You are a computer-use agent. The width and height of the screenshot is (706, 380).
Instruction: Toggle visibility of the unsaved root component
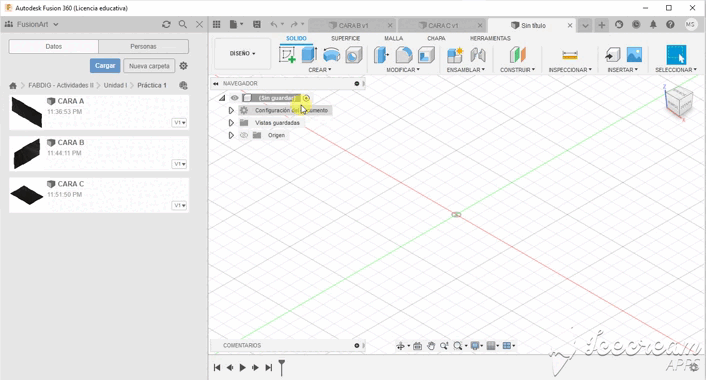click(x=234, y=98)
